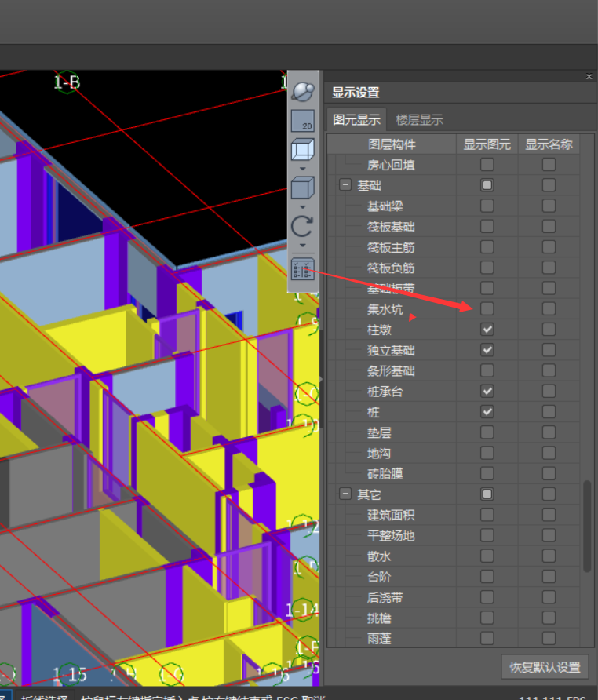Click the rotate view arrow icon
Viewport: 598px width, 700px height.
pos(302,227)
